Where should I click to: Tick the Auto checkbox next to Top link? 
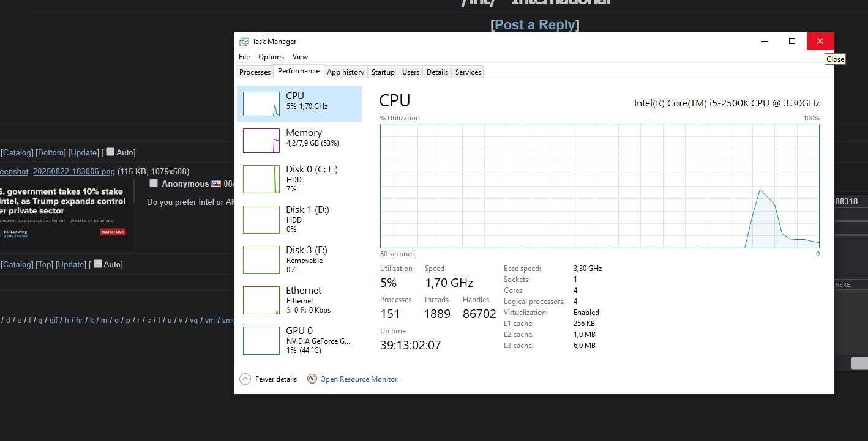97,264
